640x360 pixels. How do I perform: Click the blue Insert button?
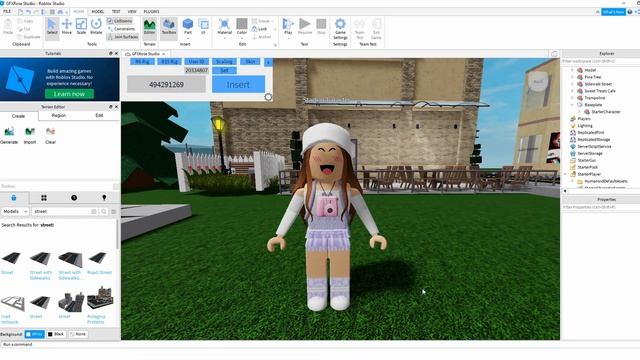click(238, 84)
